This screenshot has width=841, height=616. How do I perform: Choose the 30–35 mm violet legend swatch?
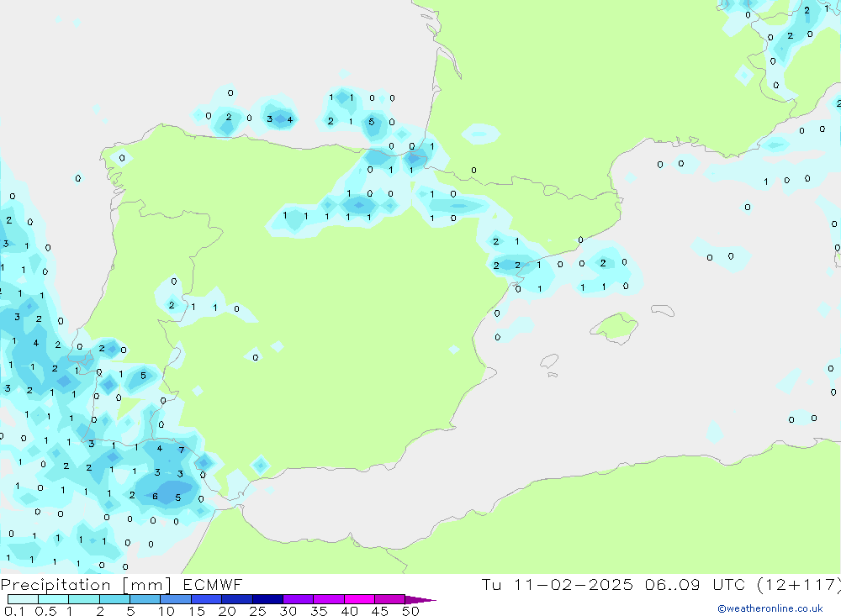pyautogui.click(x=298, y=599)
